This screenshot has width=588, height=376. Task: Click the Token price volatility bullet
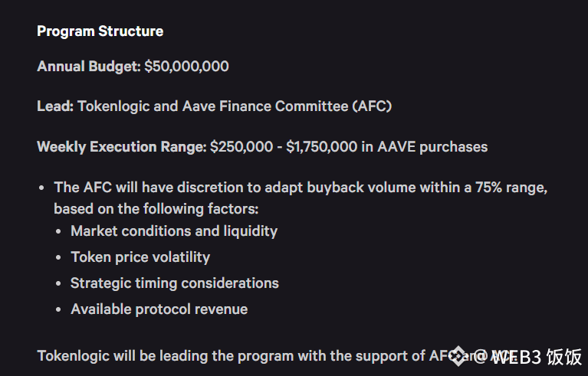140,257
